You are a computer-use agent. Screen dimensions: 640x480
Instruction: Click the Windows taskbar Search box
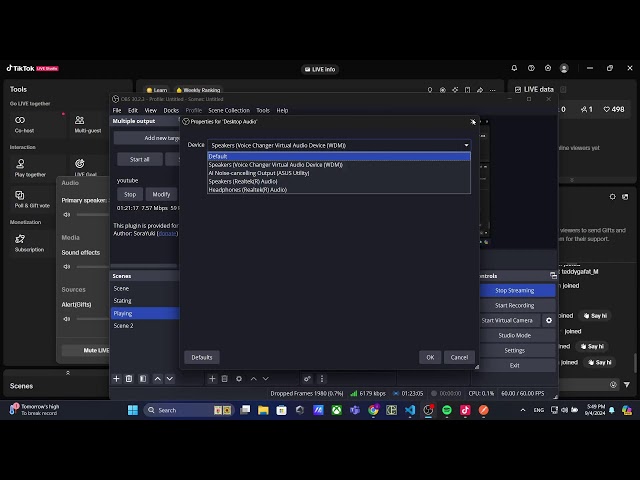[x=189, y=410]
